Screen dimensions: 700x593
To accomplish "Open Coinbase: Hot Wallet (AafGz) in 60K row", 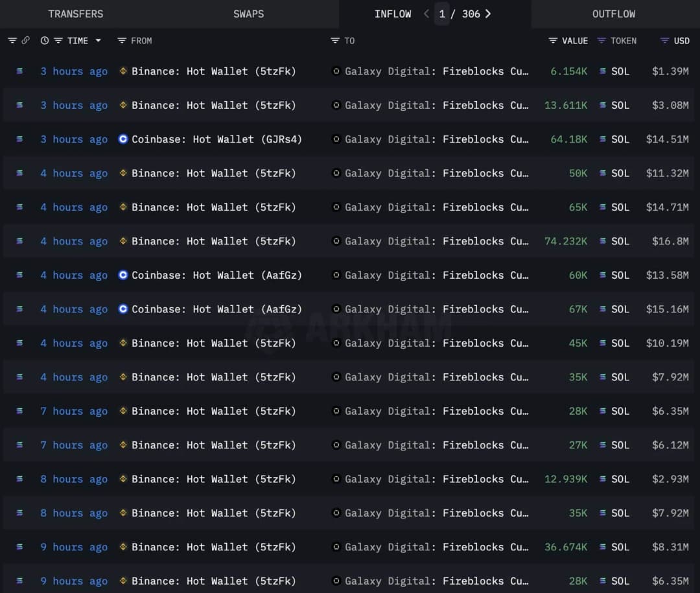I will pyautogui.click(x=217, y=275).
